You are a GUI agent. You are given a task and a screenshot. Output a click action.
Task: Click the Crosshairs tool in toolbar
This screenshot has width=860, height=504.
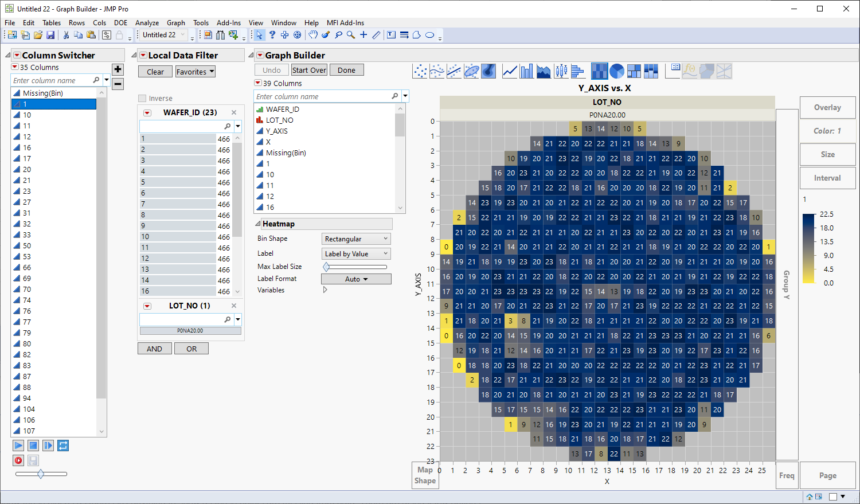(363, 35)
